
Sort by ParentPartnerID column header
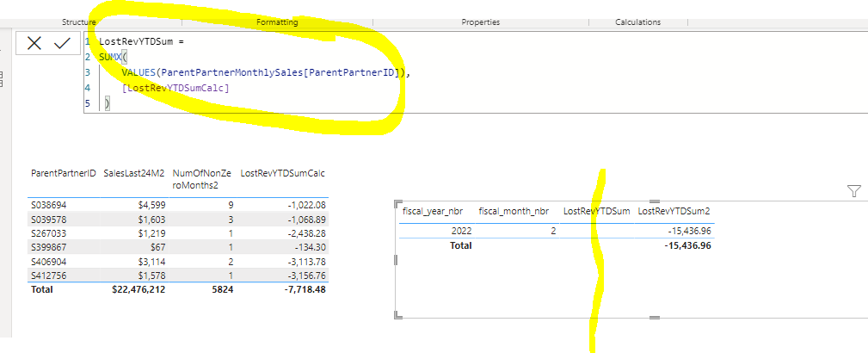point(64,173)
